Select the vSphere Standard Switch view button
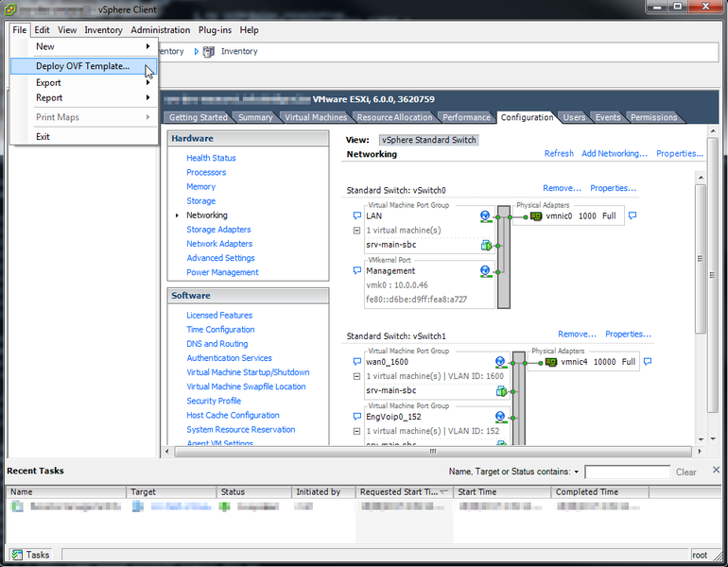728x567 pixels. point(428,140)
